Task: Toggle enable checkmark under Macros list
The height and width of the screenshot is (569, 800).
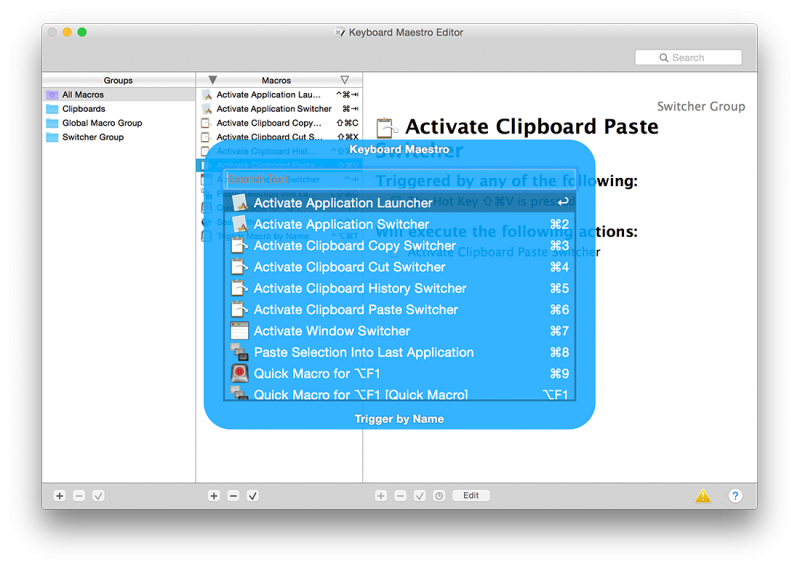Action: click(x=253, y=496)
